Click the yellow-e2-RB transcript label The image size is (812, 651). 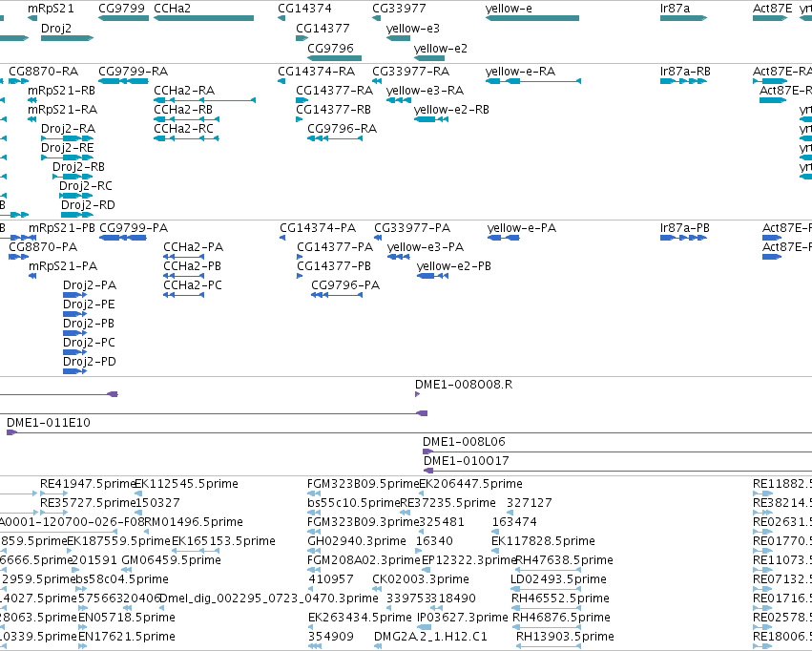(x=451, y=109)
